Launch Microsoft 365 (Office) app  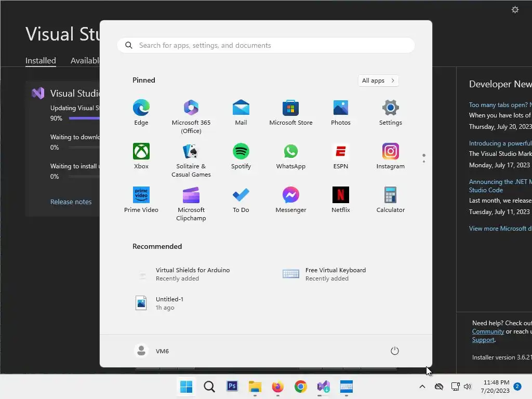[x=191, y=117]
